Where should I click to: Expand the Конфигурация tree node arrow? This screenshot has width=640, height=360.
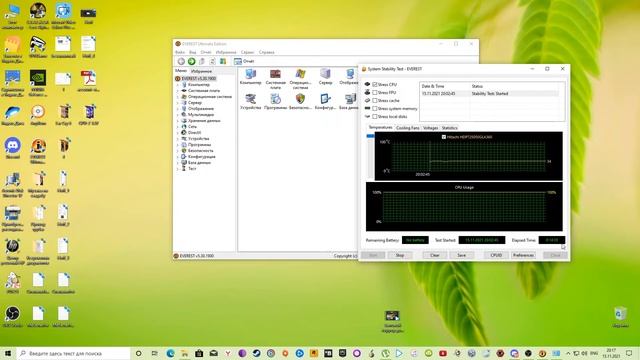[x=178, y=157]
